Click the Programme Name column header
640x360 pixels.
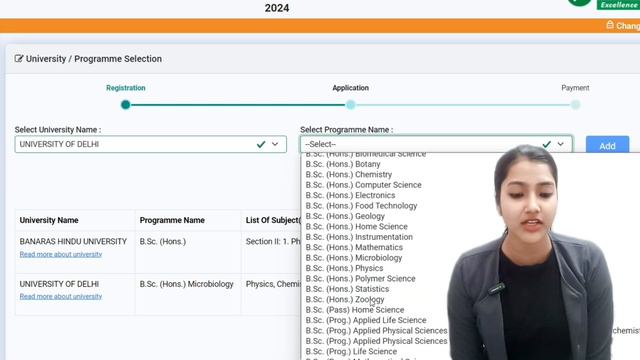click(x=172, y=220)
